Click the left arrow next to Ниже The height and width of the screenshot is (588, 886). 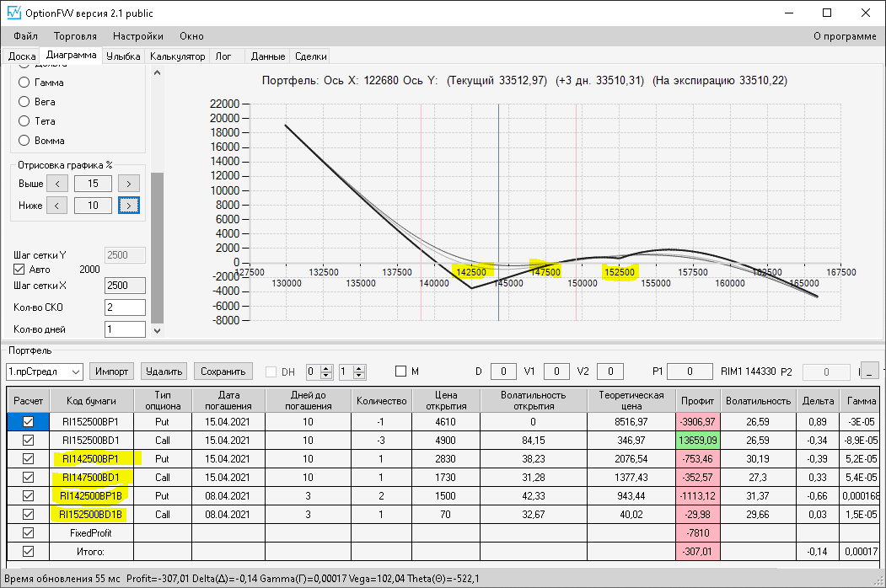click(x=57, y=206)
